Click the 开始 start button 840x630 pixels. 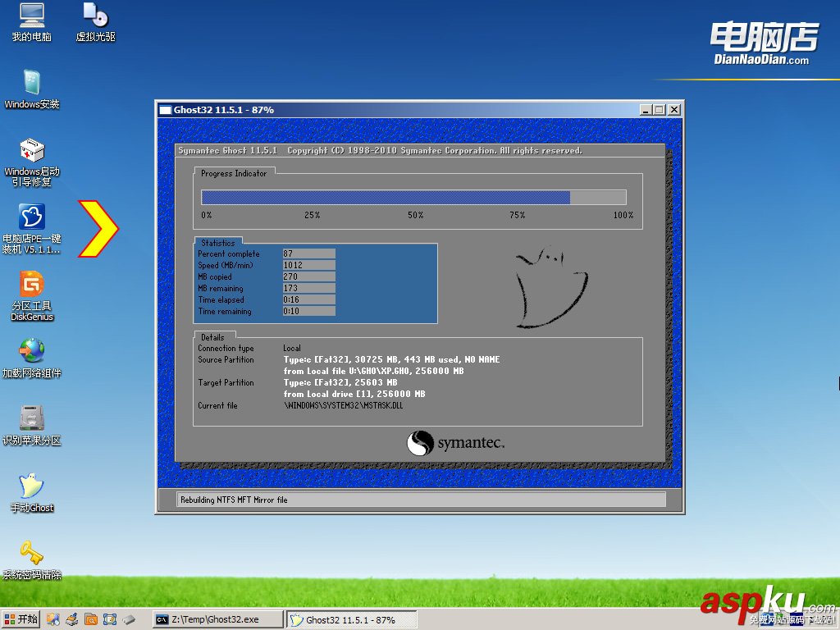pos(21,619)
